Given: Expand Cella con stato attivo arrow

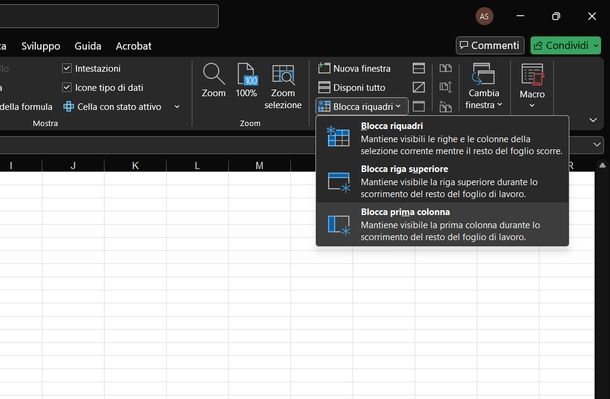Looking at the screenshot, I should [177, 107].
